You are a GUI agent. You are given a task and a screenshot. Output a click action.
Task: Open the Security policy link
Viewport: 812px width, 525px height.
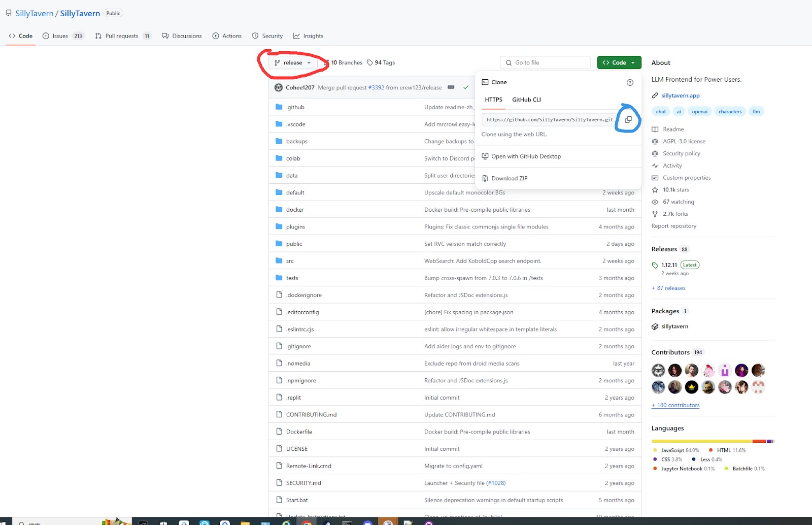(x=681, y=153)
